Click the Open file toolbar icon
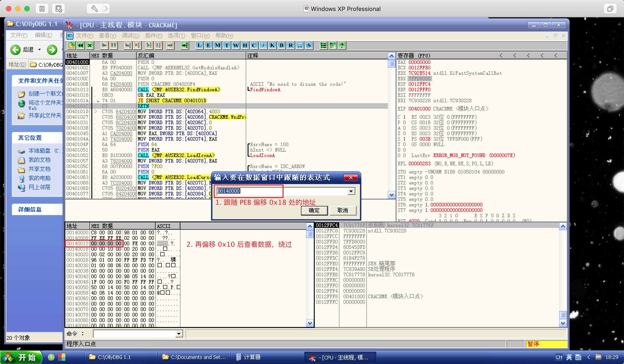Image resolution: width=624 pixels, height=364 pixels. click(x=71, y=46)
